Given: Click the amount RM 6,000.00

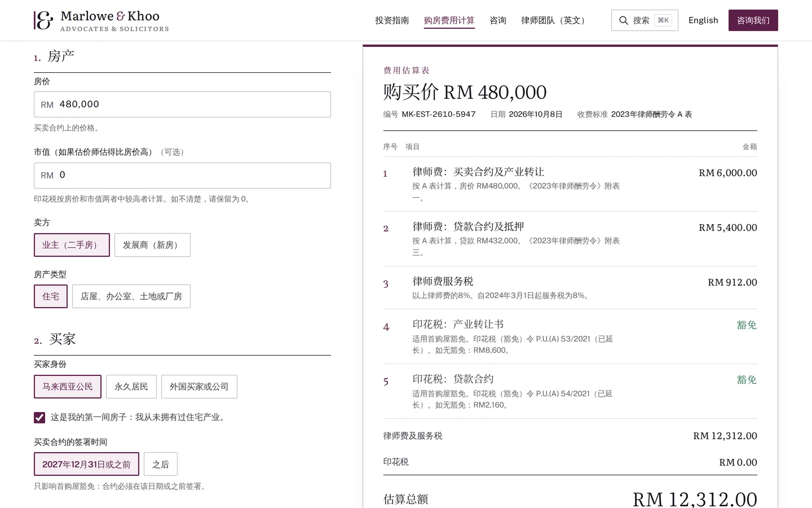Looking at the screenshot, I should click(728, 173).
